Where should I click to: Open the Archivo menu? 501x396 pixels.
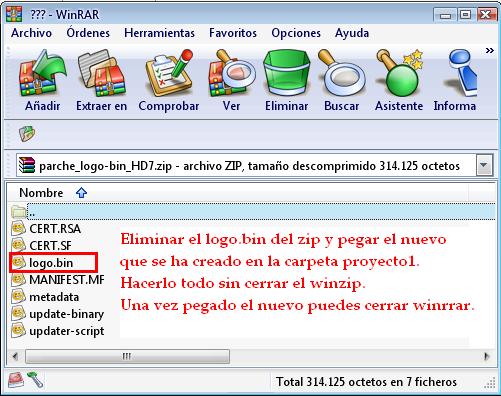[x=31, y=33]
